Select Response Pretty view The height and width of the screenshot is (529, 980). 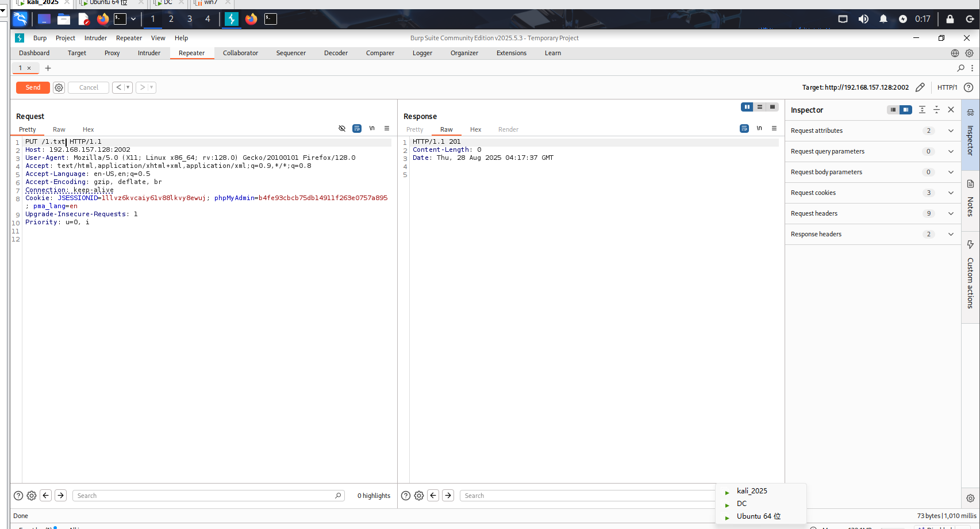(414, 129)
